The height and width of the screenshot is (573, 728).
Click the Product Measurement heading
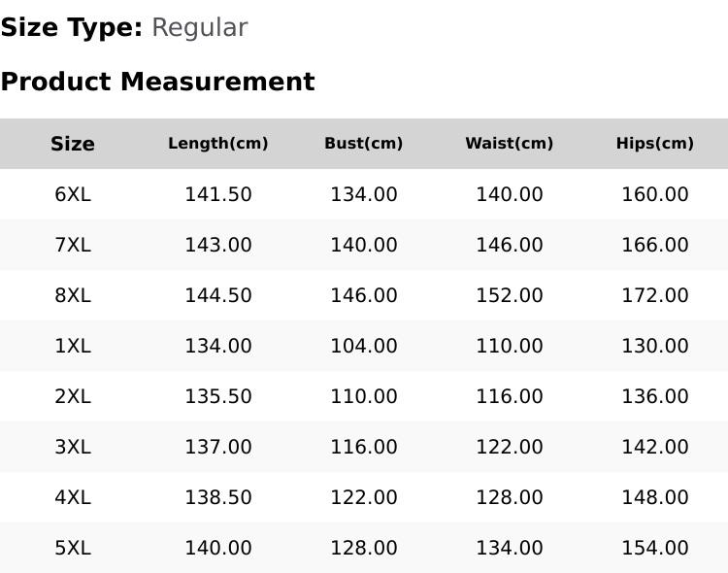click(158, 82)
